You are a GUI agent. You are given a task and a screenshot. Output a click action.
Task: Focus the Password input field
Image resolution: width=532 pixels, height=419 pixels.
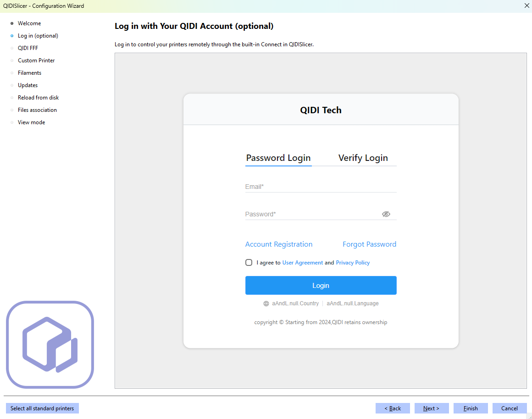point(312,215)
